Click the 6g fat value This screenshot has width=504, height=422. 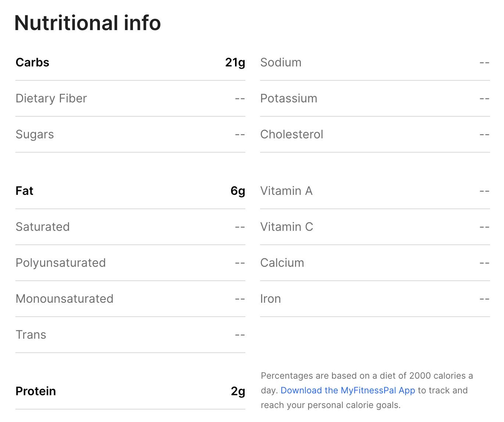coord(238,191)
